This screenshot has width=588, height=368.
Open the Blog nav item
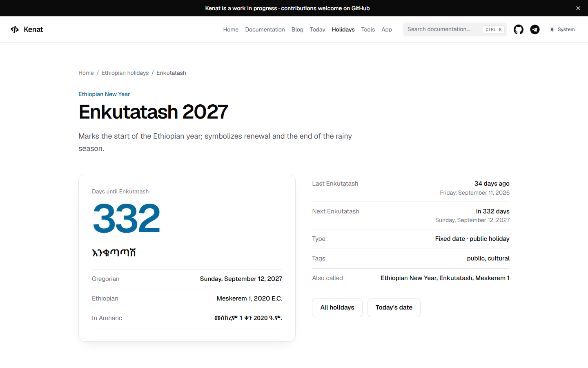[x=297, y=29]
